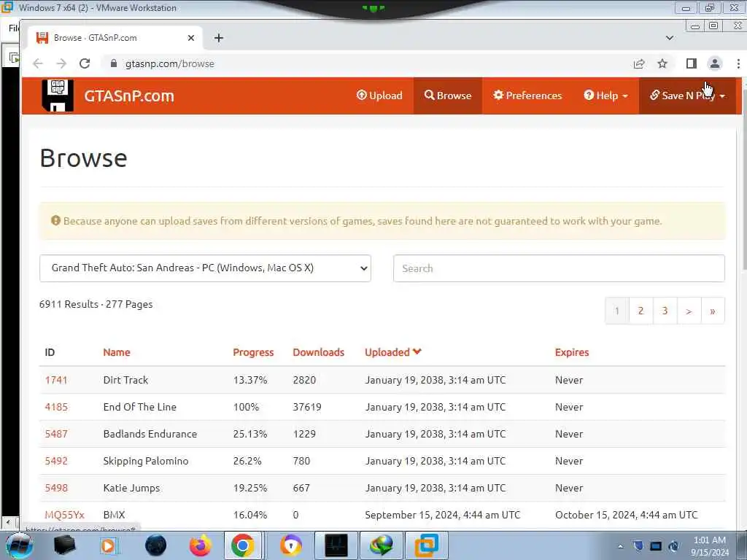This screenshot has width=747, height=560.
Task: Show hidden tray icons arrow
Action: click(620, 546)
